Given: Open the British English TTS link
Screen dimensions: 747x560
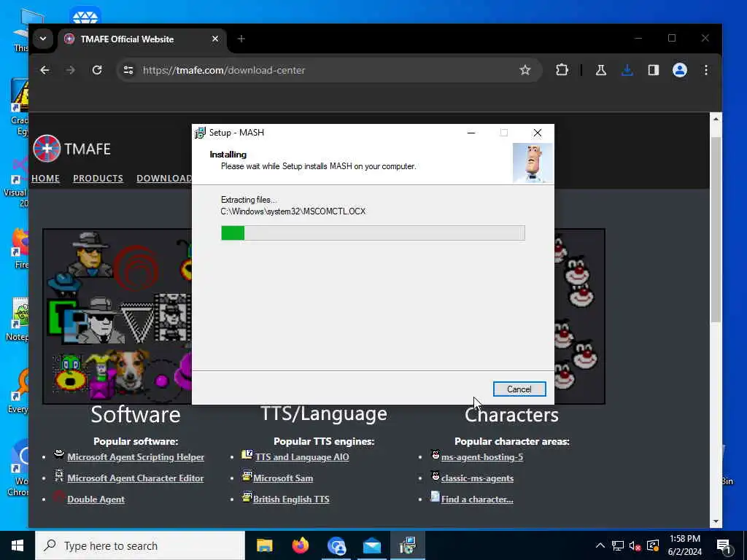Looking at the screenshot, I should pyautogui.click(x=291, y=499).
